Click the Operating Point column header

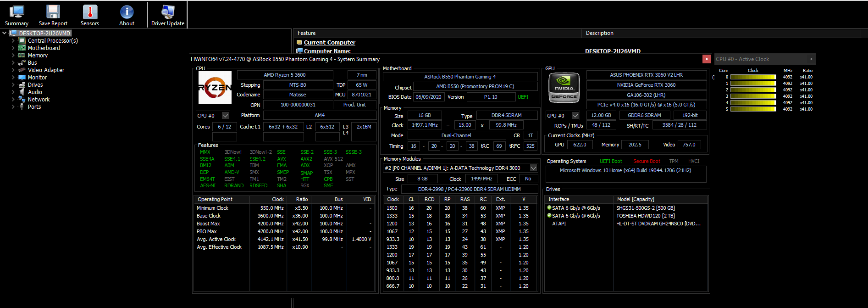[222, 199]
